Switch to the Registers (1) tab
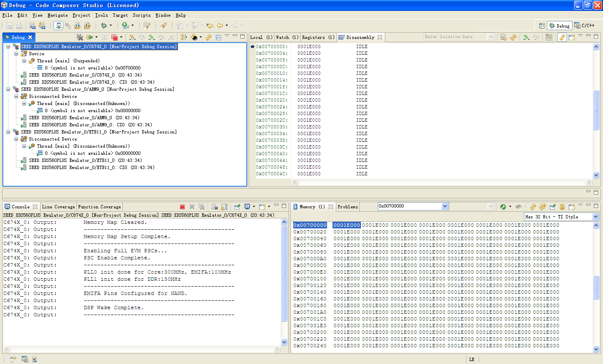Viewport: 603px width, 364px height. (x=318, y=37)
